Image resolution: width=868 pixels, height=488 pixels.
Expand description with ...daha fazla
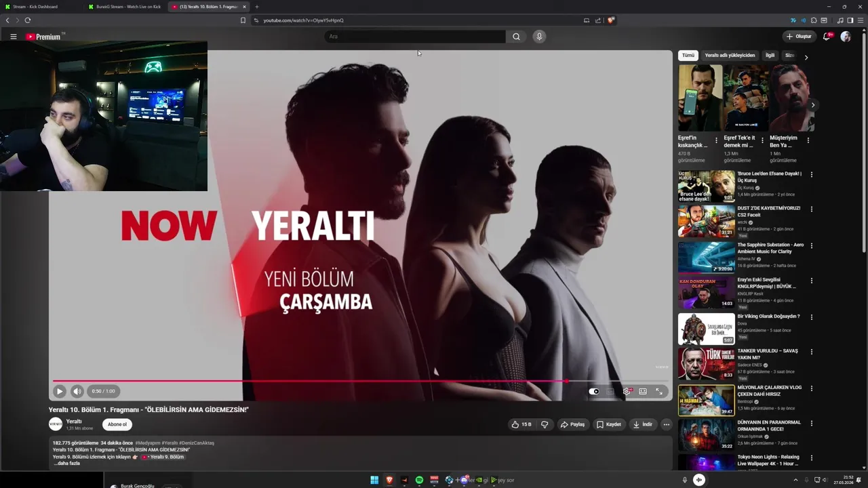click(x=67, y=464)
